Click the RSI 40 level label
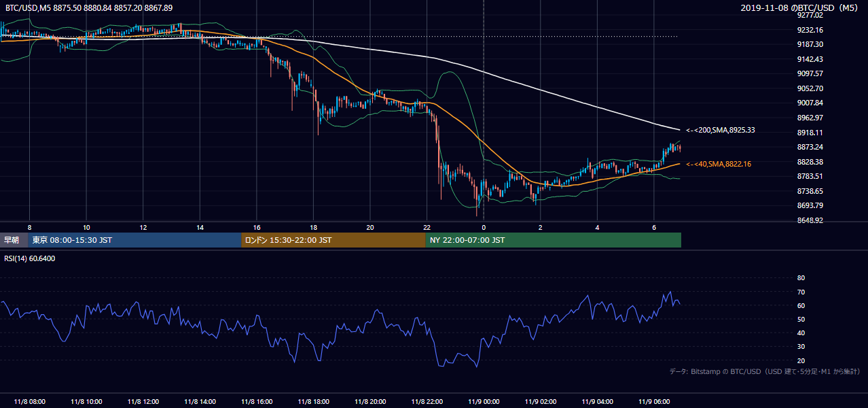Screen dimensions: 868x408 click(x=801, y=333)
